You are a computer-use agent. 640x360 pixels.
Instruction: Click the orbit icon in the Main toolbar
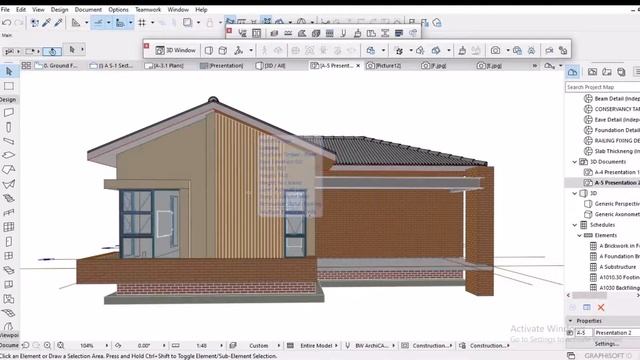click(52, 51)
